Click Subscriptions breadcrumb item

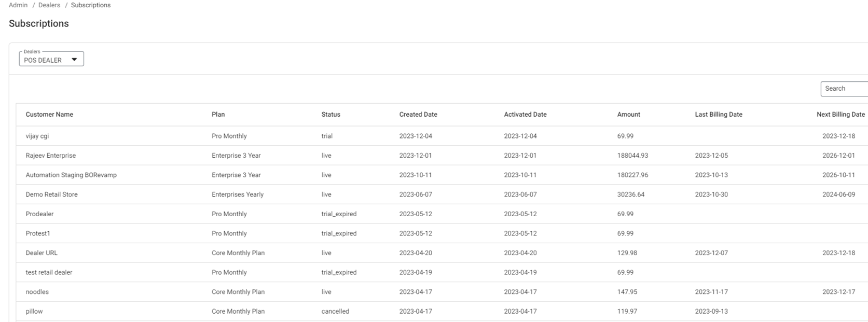click(x=91, y=5)
